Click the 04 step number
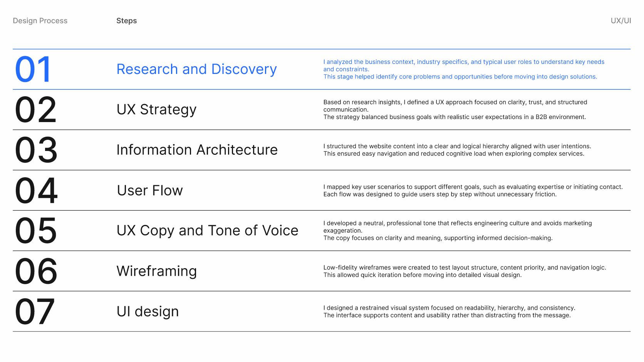644x362 pixels. click(36, 191)
